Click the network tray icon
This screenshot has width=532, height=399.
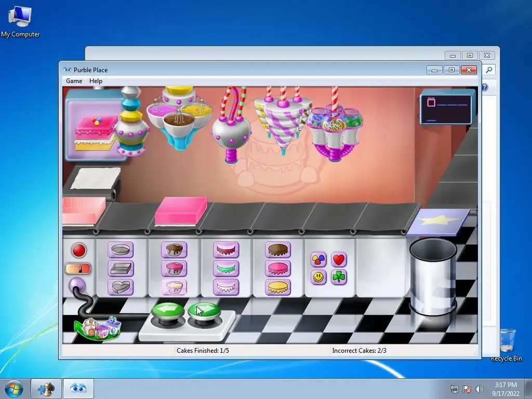click(454, 389)
